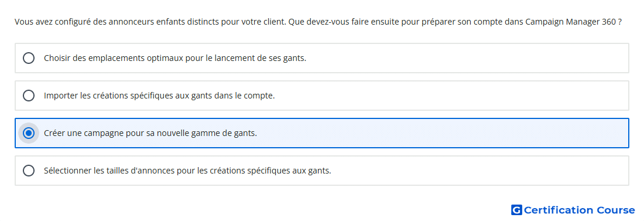Select the radio for 'Importer les créations spécifiques'

tap(29, 96)
